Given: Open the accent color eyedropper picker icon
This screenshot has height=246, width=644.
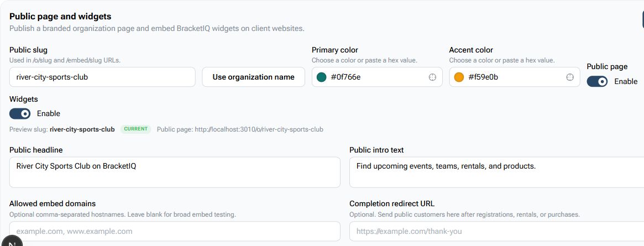Looking at the screenshot, I should pyautogui.click(x=570, y=77).
